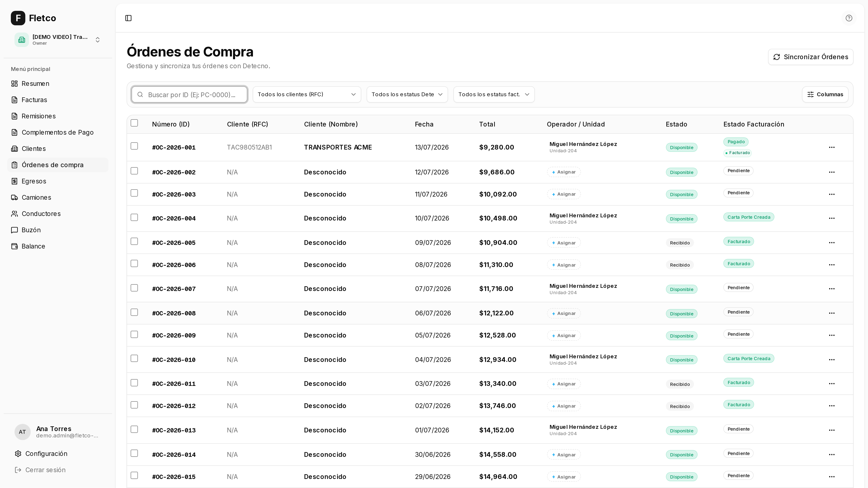Check the box for #OC-2026-010
The width and height of the screenshot is (868, 488).
coord(134,358)
